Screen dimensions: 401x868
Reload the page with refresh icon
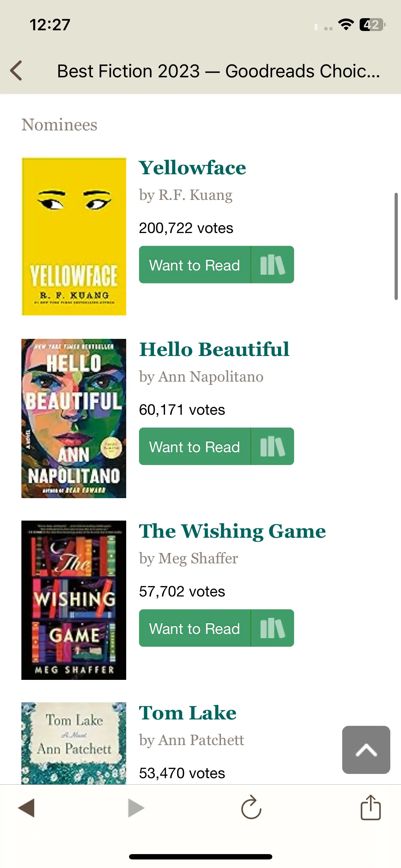pyautogui.click(x=251, y=807)
